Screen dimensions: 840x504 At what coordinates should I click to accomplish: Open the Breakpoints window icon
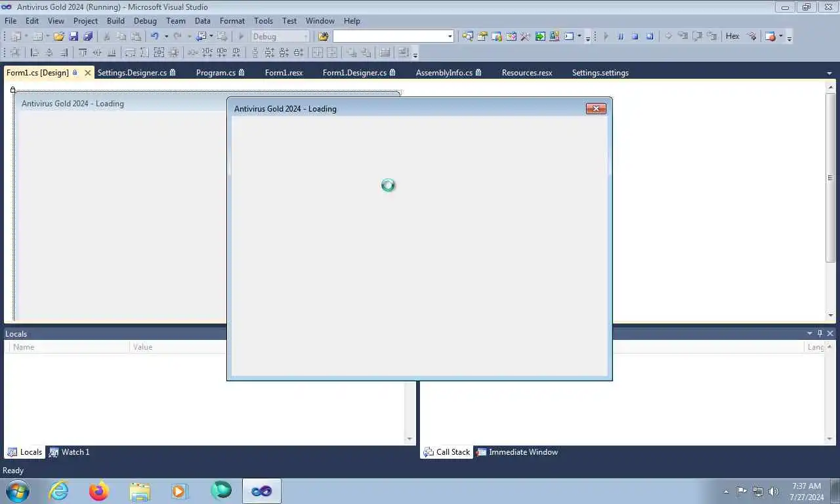point(770,36)
